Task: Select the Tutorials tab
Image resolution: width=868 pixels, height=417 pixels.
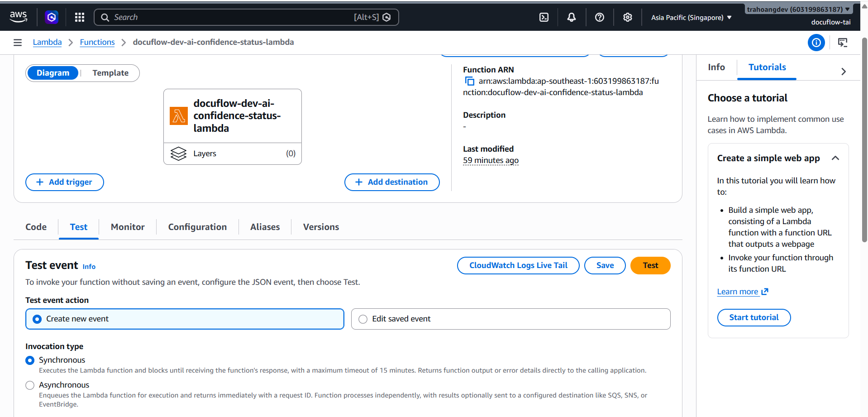Action: click(767, 67)
